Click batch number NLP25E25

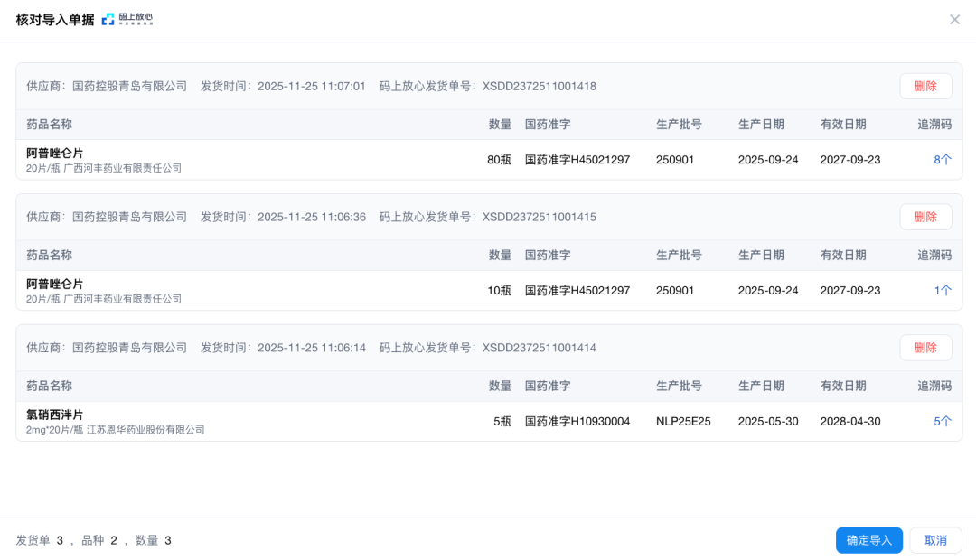683,422
